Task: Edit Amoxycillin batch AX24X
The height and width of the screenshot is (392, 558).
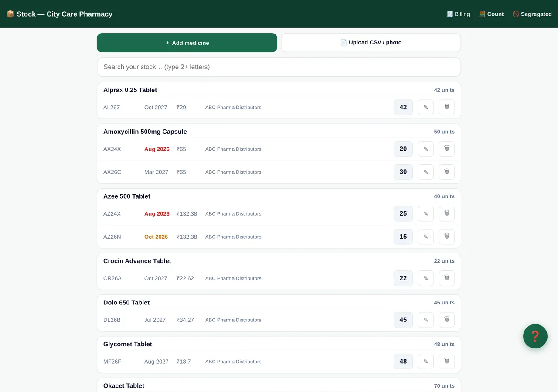Action: coord(426,149)
